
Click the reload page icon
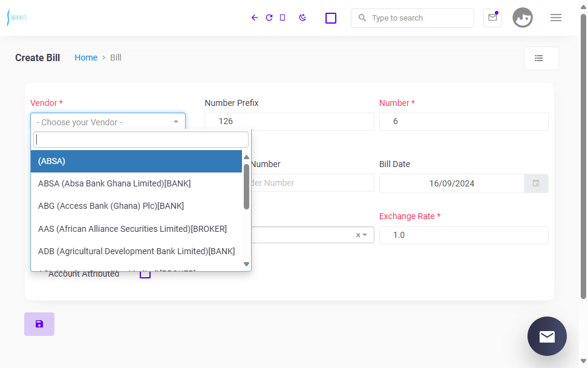pos(269,18)
